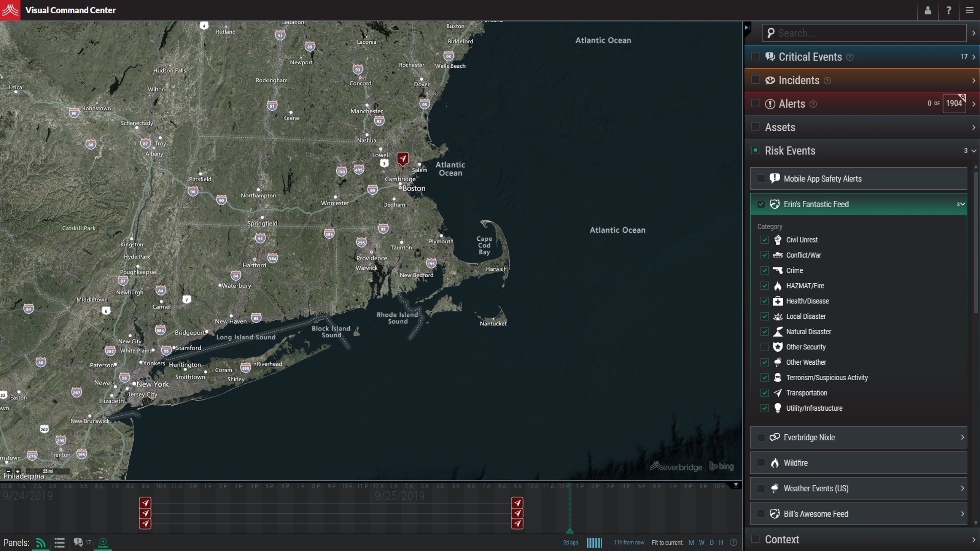Click the Mobile App Safety Alerts icon
Viewport: 980px width, 551px height.
(775, 178)
